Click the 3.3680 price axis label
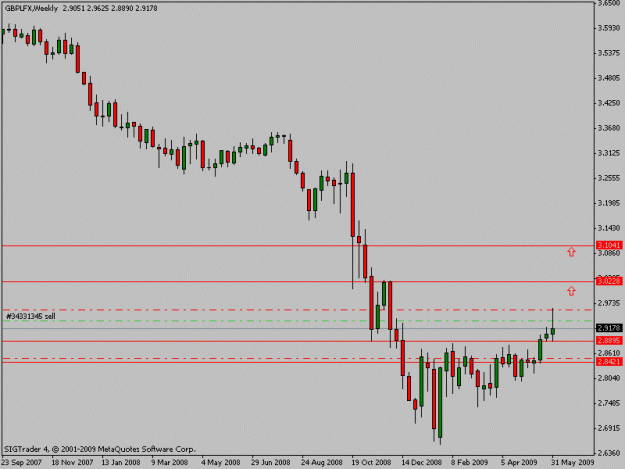Image resolution: width=625 pixels, height=469 pixels. pyautogui.click(x=609, y=128)
